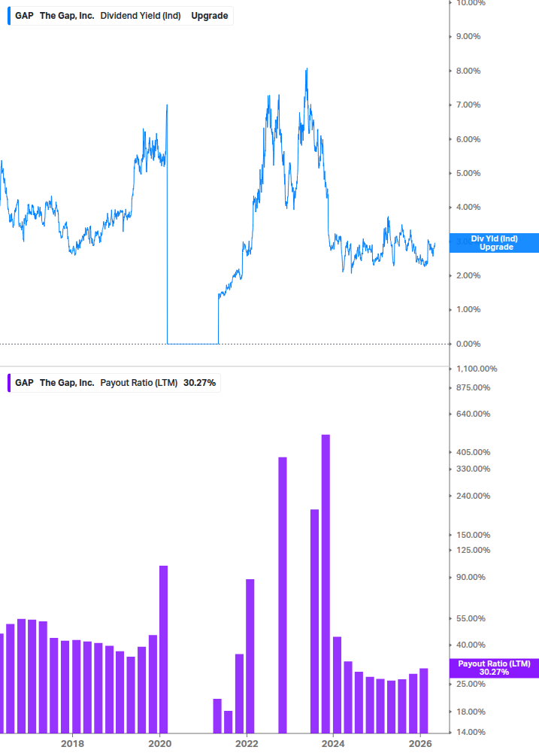Click the 2018 label on the time axis
The height and width of the screenshot is (756, 539).
tap(72, 743)
